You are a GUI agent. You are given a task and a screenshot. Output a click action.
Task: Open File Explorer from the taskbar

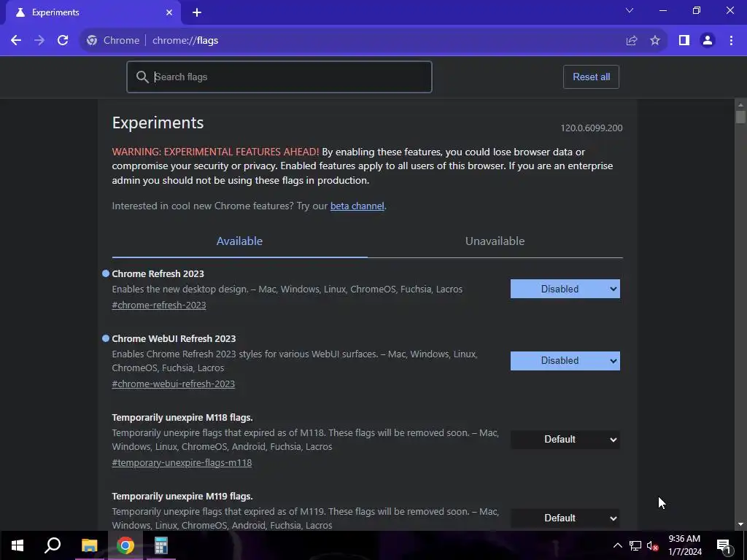[x=89, y=545]
